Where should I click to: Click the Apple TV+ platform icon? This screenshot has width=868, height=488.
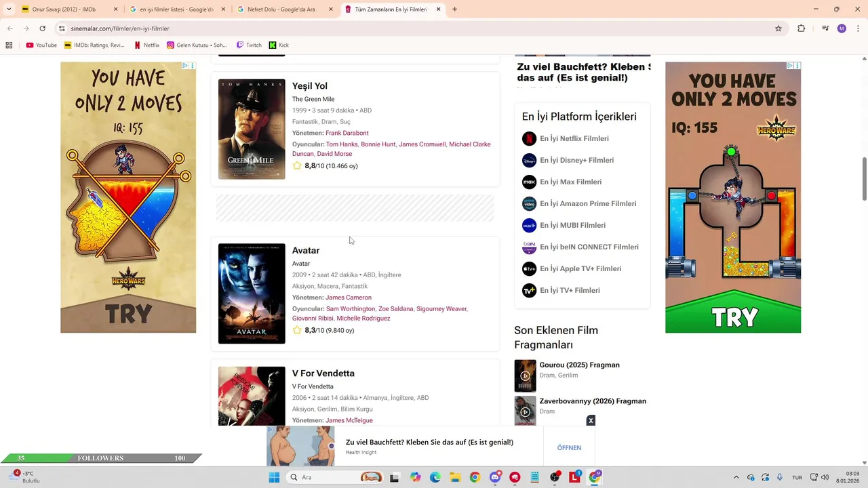[x=529, y=268]
